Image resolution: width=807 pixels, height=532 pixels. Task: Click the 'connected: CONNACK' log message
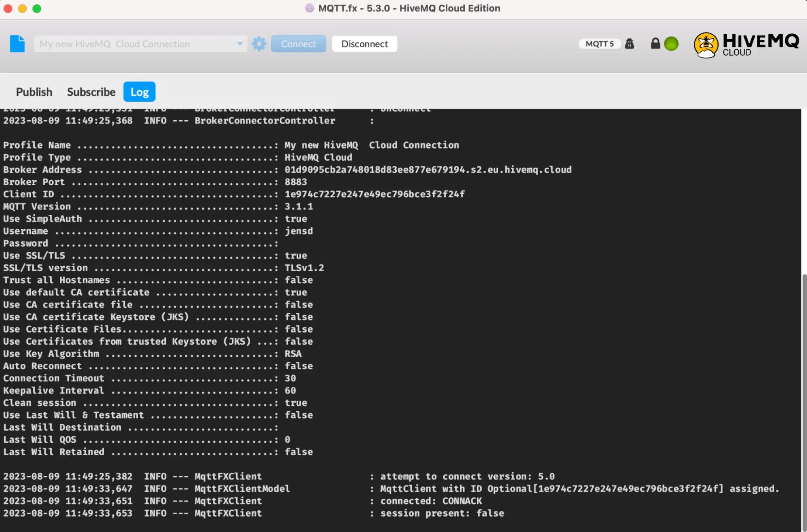click(x=431, y=501)
